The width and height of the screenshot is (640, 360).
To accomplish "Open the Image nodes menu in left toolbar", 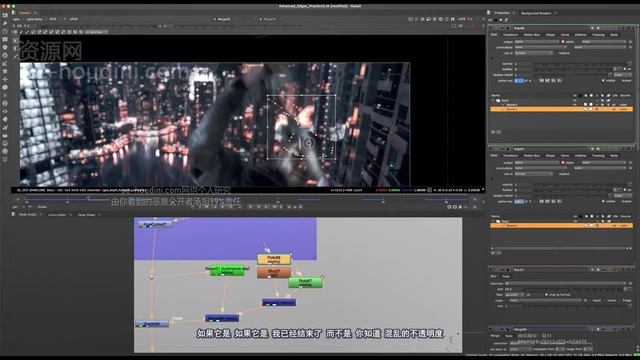I will 5,15.
